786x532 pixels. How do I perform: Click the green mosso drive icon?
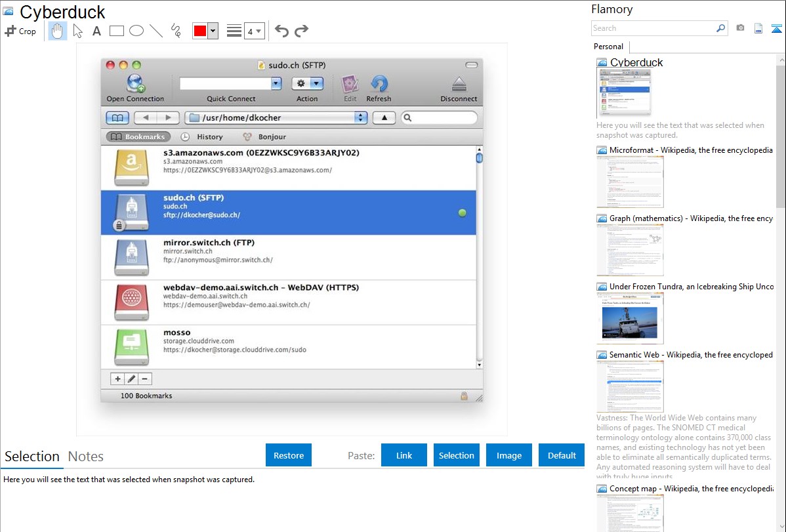[131, 348]
